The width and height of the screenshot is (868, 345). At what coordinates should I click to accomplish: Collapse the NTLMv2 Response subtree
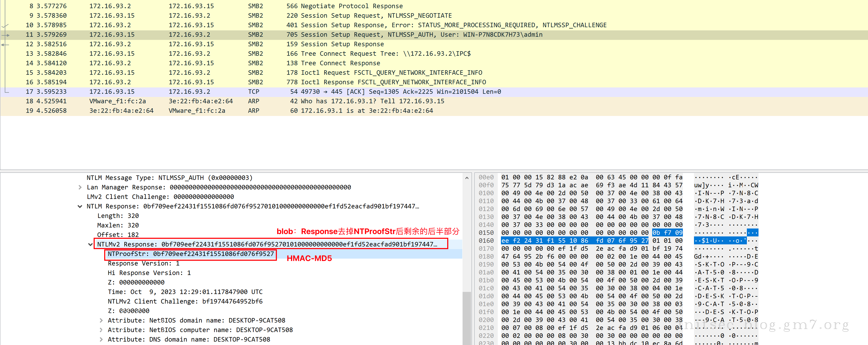click(x=90, y=244)
